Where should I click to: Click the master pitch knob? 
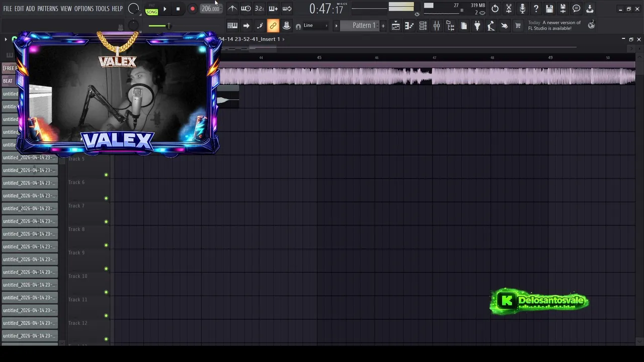tap(133, 25)
